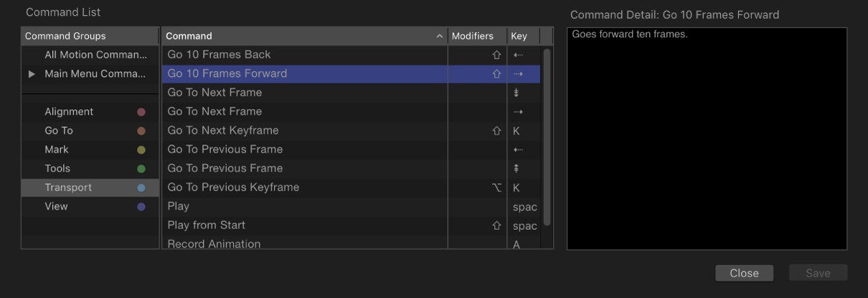Click the Tools group green dot
This screenshot has height=298, width=868.
[141, 169]
